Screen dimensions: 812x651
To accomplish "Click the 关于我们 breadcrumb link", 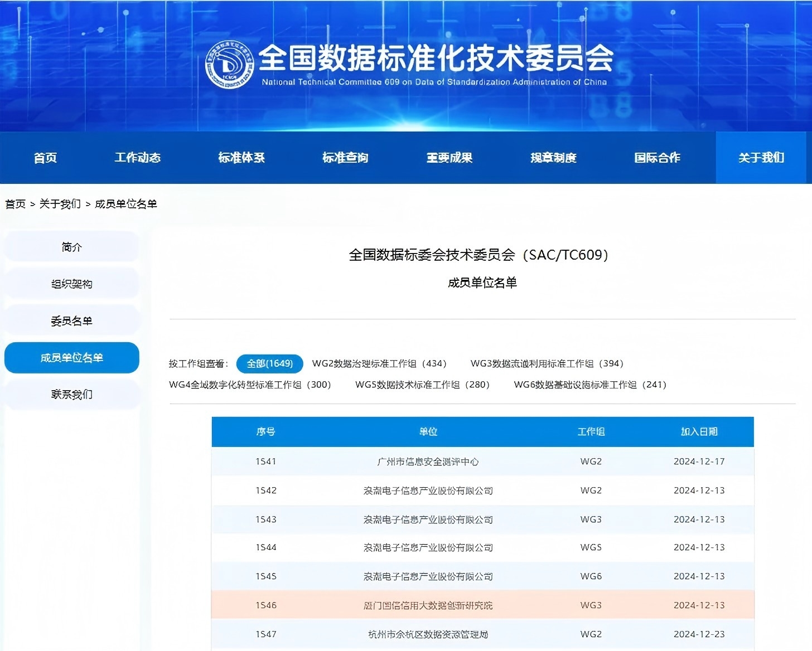I will point(60,204).
